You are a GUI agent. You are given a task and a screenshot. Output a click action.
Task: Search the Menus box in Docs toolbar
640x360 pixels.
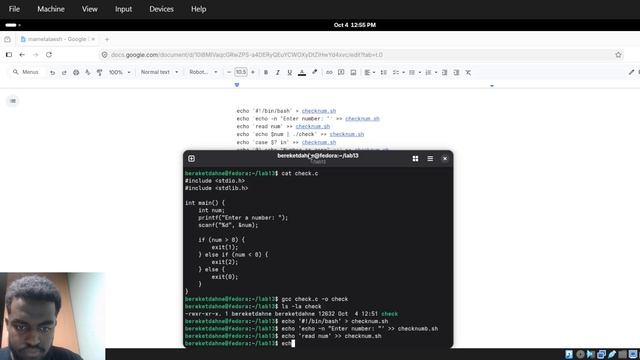[x=27, y=72]
